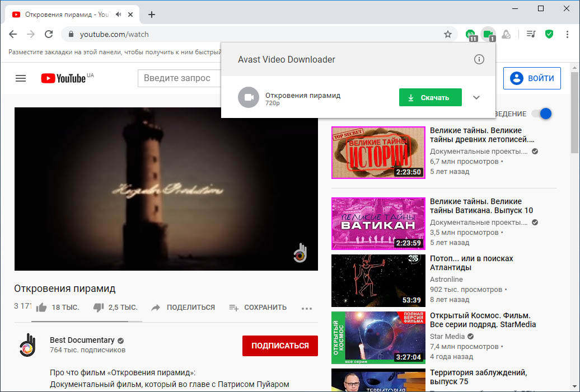The image size is (580, 392).
Task: Open title Великие тайны древних летописей
Action: (482, 135)
